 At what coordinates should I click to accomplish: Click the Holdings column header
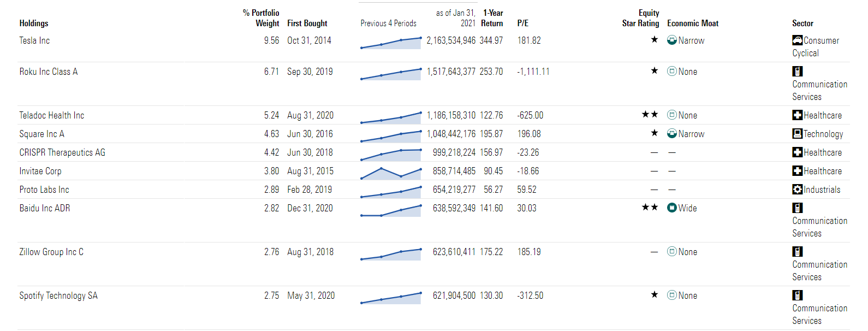pyautogui.click(x=34, y=23)
